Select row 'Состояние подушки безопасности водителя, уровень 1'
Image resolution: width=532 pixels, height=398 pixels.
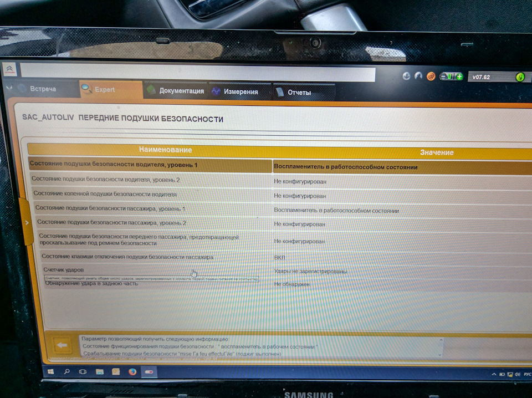click(280, 166)
